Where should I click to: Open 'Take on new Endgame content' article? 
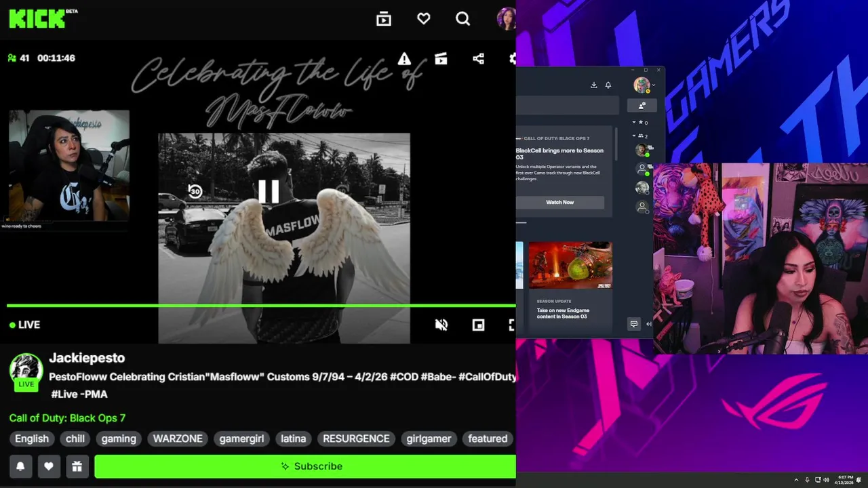point(563,313)
